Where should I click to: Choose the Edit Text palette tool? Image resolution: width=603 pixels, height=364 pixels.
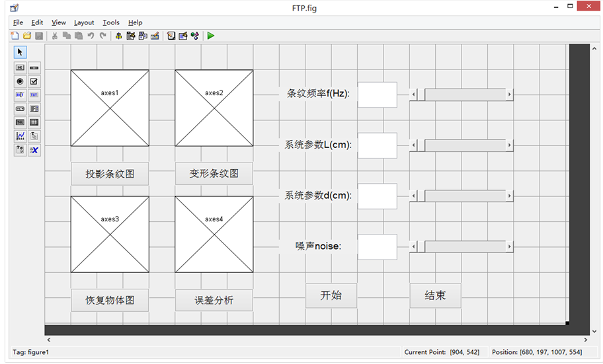coord(20,95)
